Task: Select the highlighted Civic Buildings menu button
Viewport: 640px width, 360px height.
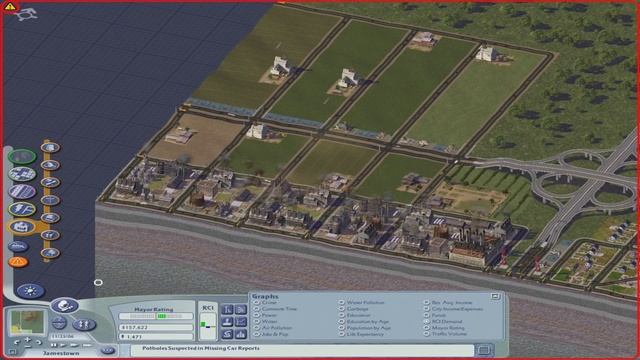Action: [22, 227]
